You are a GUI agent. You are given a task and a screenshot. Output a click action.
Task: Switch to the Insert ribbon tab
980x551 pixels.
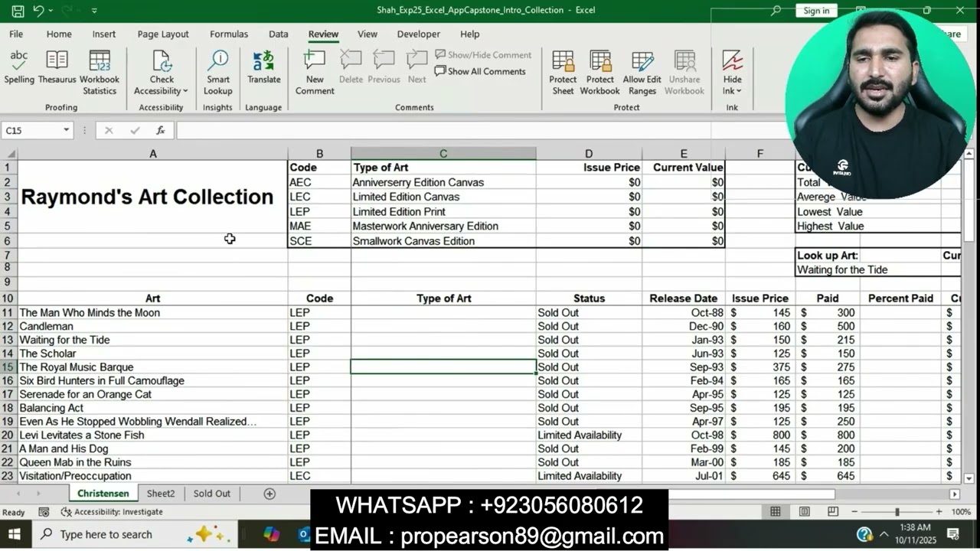tap(104, 34)
